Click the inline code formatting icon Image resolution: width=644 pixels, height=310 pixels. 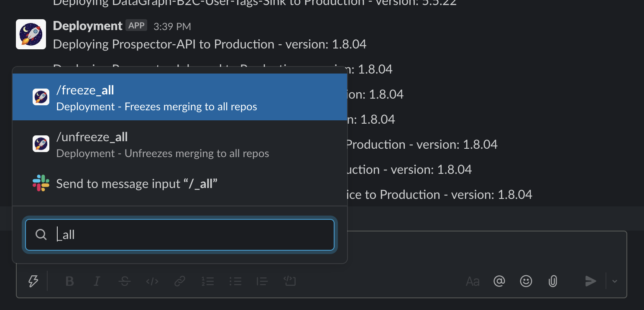click(x=152, y=281)
